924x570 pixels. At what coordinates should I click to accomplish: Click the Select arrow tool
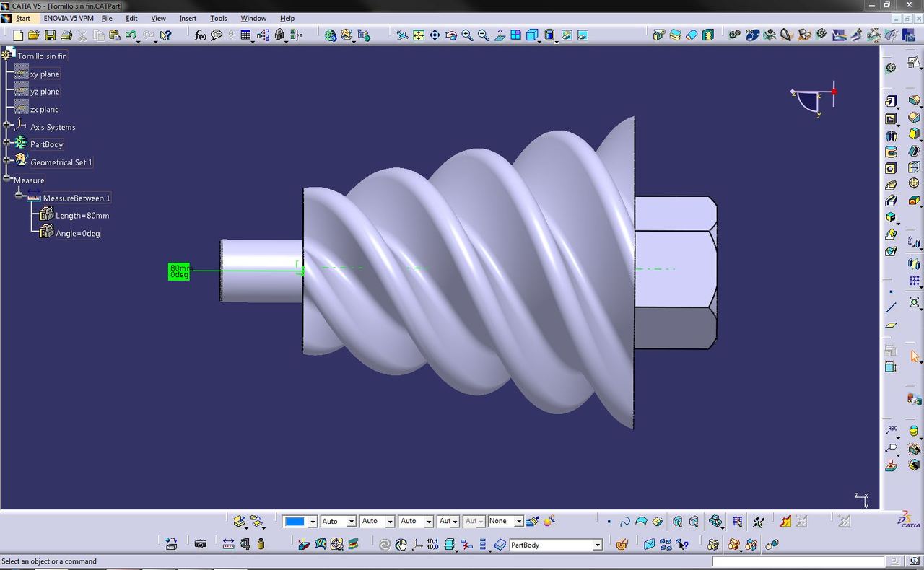(x=914, y=356)
